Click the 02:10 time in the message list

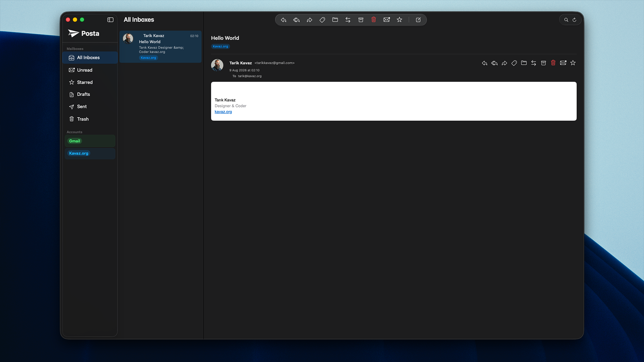pyautogui.click(x=194, y=36)
